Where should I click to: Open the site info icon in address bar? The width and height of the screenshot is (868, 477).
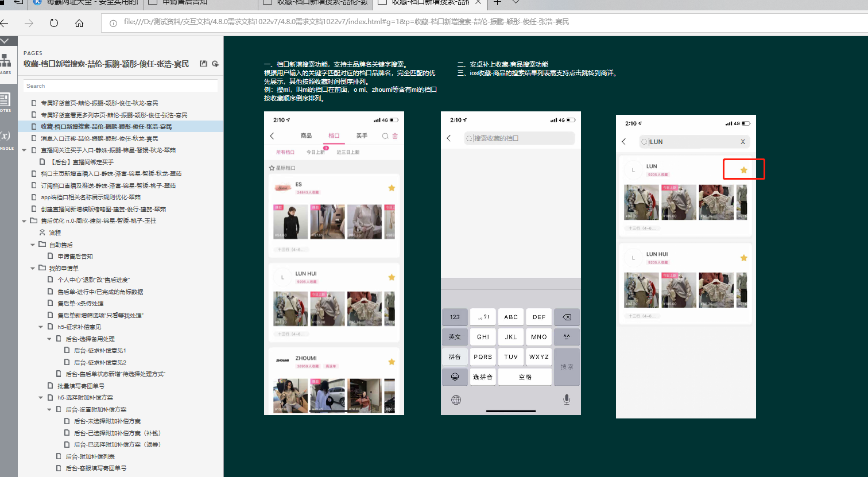[113, 23]
